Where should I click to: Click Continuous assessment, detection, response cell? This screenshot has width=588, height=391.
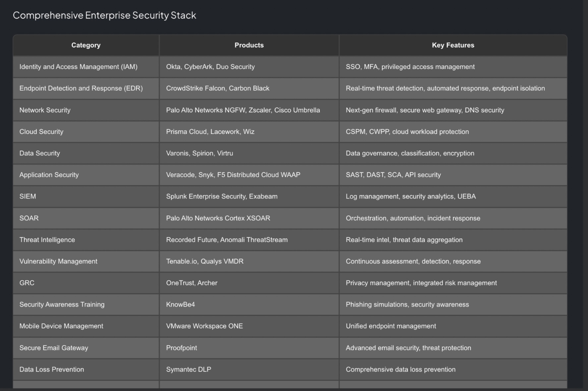pyautogui.click(x=453, y=261)
